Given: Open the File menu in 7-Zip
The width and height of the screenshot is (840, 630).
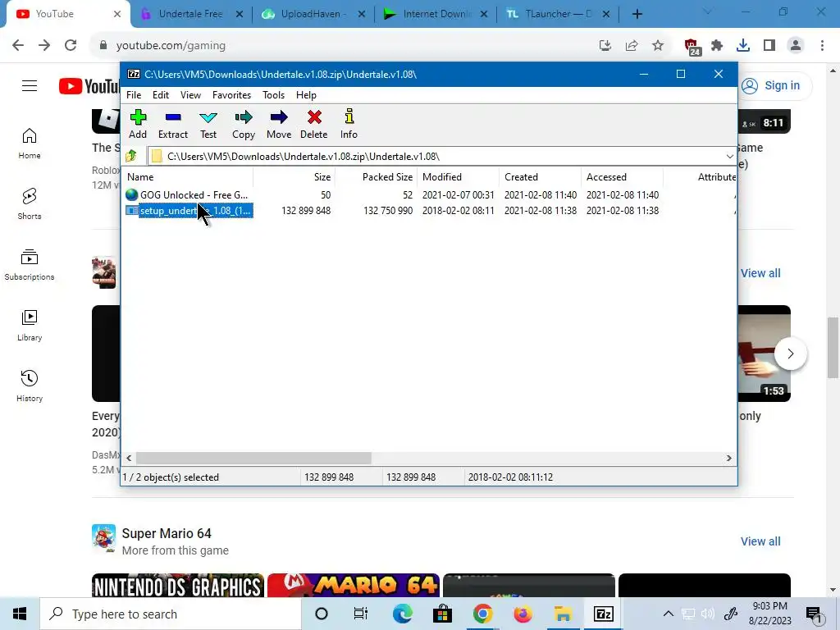Looking at the screenshot, I should (x=134, y=95).
